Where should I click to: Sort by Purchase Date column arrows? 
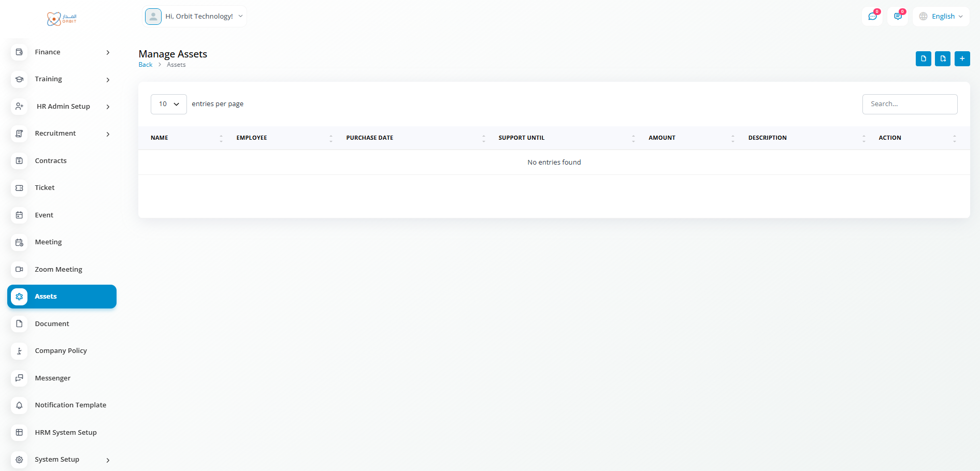tap(484, 138)
